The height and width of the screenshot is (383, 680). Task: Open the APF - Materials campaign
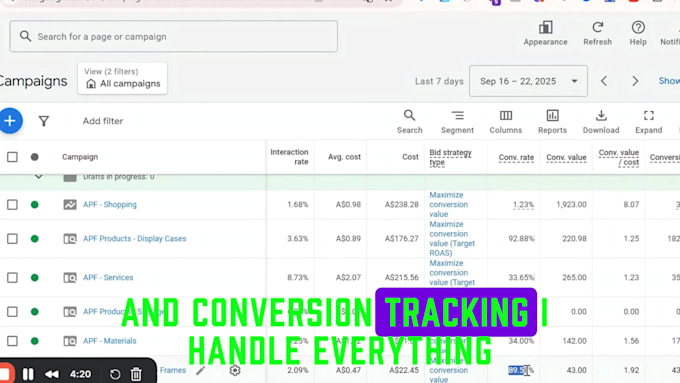[109, 341]
